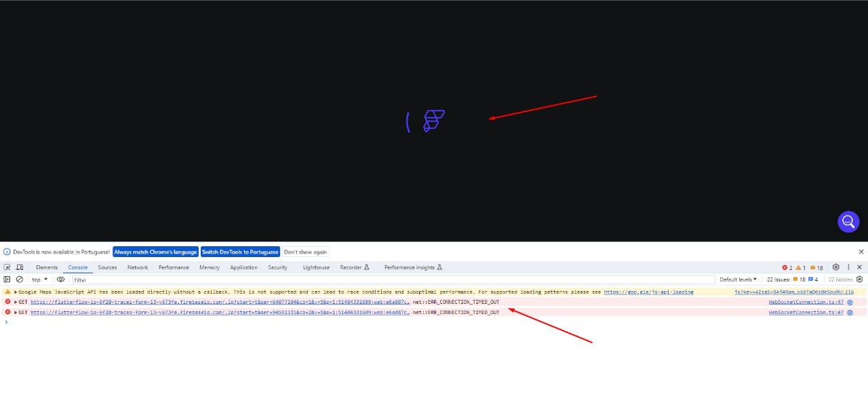
Task: Click AI insight icon on second error row
Action: pos(850,312)
